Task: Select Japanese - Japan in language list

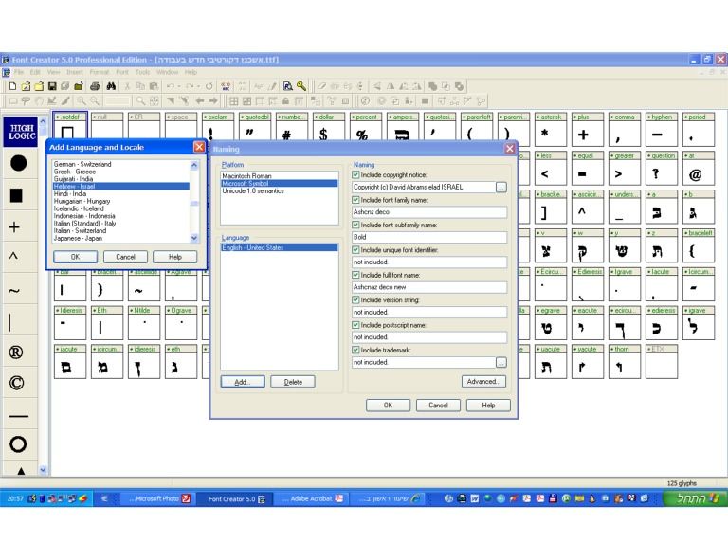Action: coord(121,239)
